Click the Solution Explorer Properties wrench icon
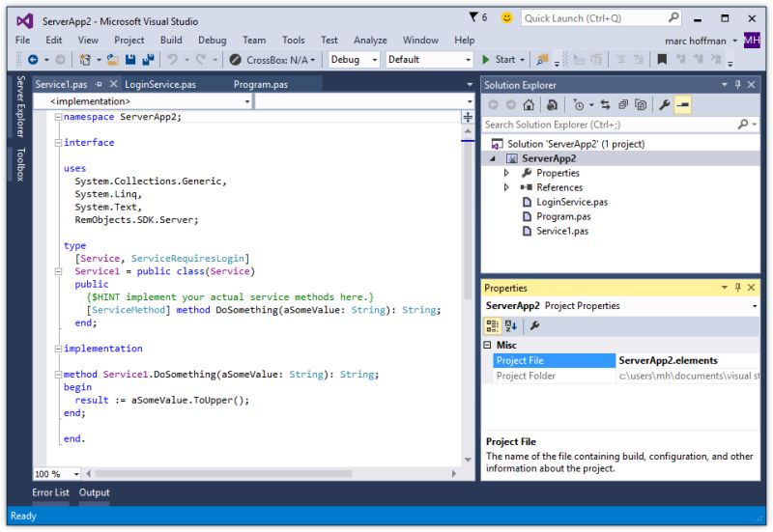This screenshot has width=773, height=532. pos(664,104)
